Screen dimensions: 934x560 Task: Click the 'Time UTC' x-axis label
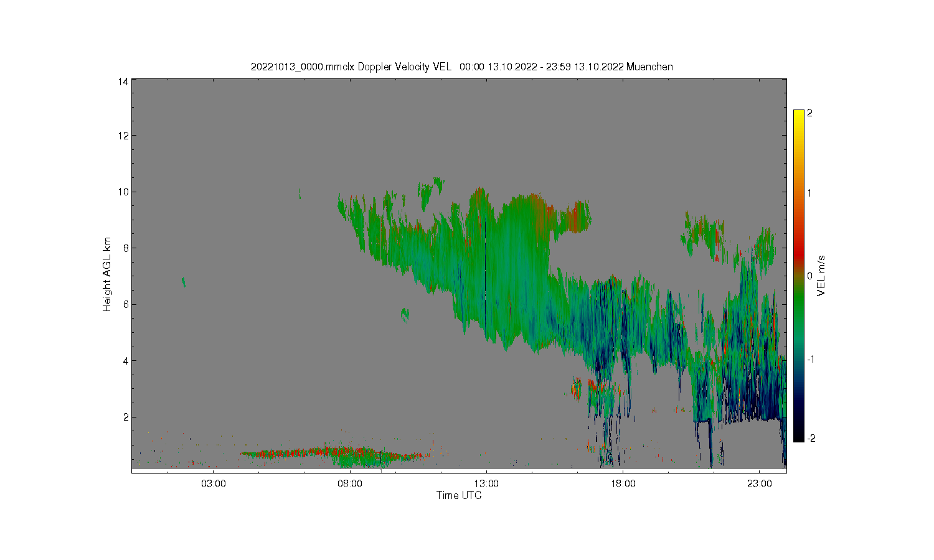point(459,495)
